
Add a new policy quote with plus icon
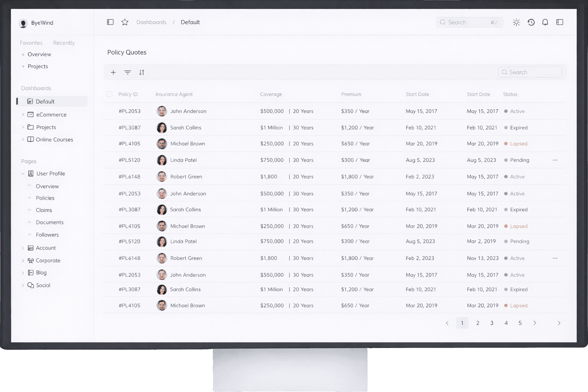click(x=113, y=72)
